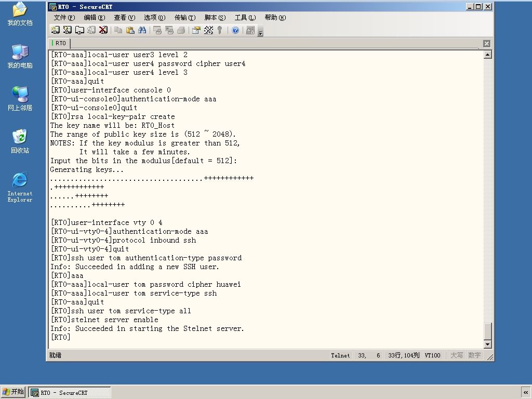
Task: Open the 查看(V) menu
Action: (x=125, y=17)
